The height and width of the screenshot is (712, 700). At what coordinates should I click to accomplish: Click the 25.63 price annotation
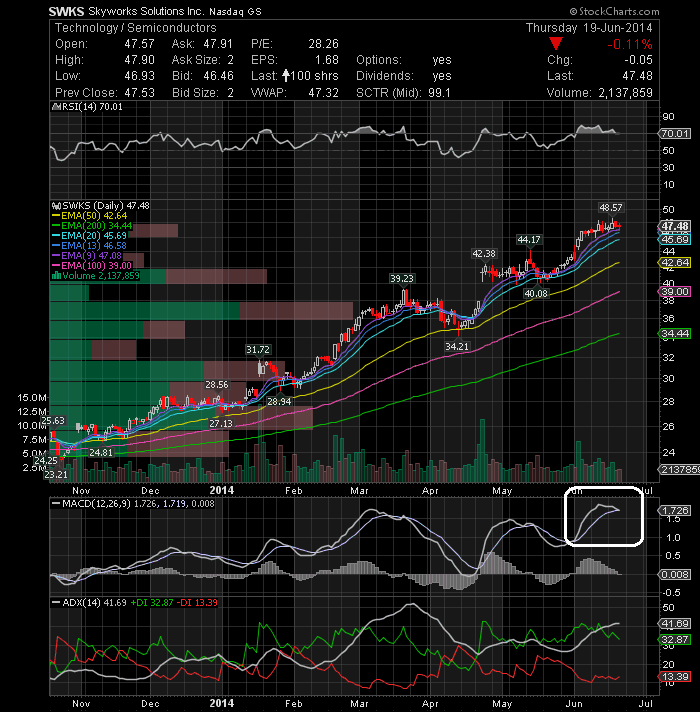pos(53,420)
